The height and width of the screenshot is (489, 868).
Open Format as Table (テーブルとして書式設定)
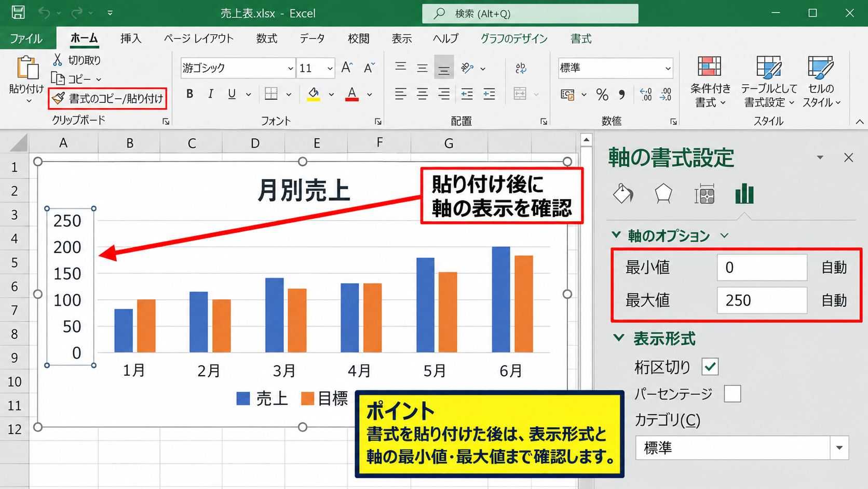[x=769, y=82]
